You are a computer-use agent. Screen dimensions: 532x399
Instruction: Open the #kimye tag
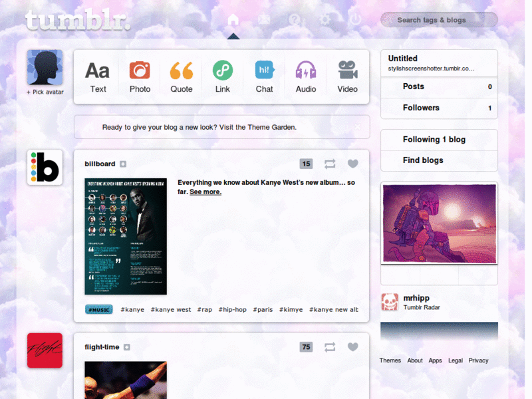291,309
